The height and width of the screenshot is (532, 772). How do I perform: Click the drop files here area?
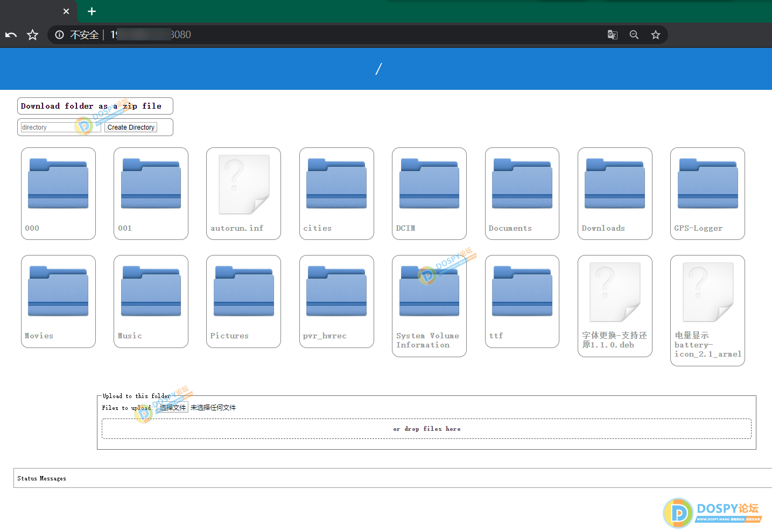pos(426,429)
